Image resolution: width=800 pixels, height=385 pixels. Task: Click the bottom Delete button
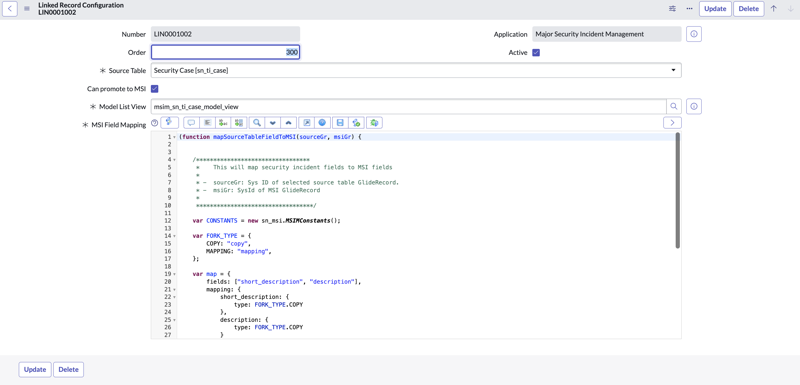pyautogui.click(x=68, y=370)
